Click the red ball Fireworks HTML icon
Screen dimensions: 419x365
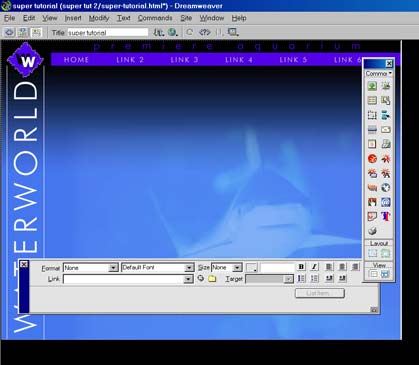(372, 159)
